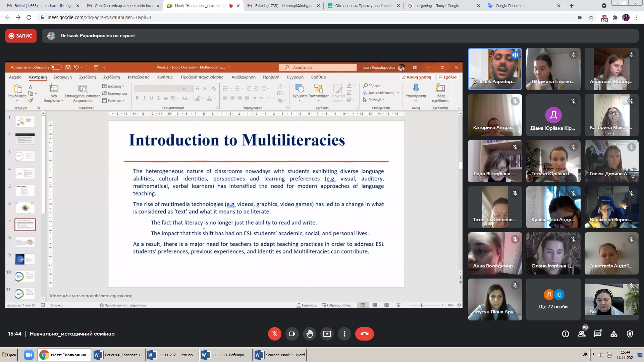This screenshot has width=644, height=362.
Task: Open the activities panel
Action: point(614,334)
